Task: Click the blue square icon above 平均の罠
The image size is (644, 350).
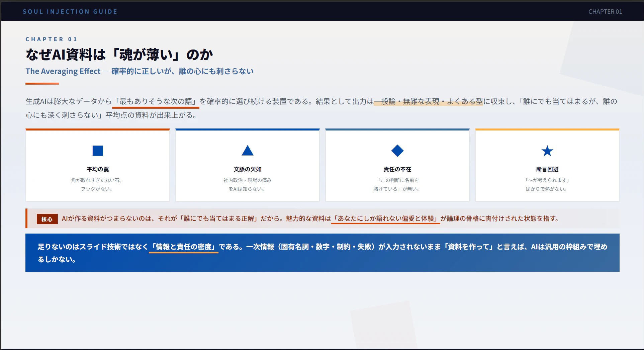Action: click(98, 151)
